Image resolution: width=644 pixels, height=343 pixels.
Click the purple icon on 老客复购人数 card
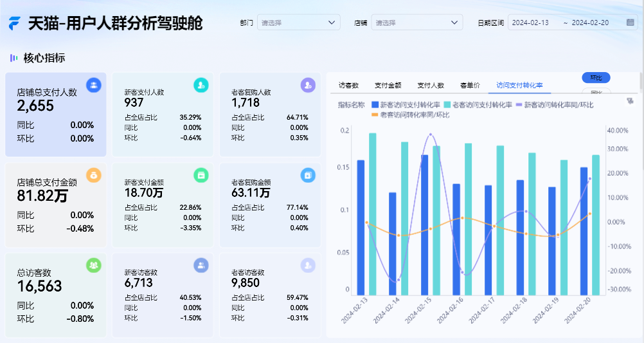click(308, 85)
